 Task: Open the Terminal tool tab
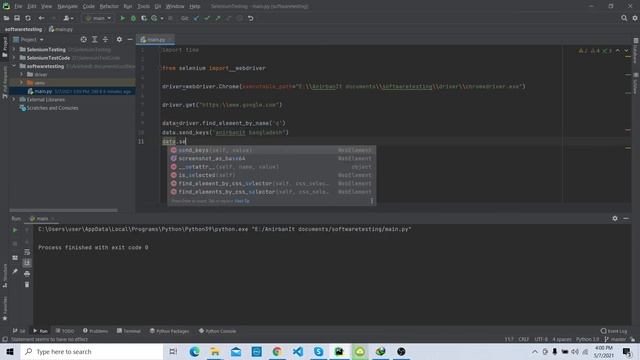[x=129, y=331]
